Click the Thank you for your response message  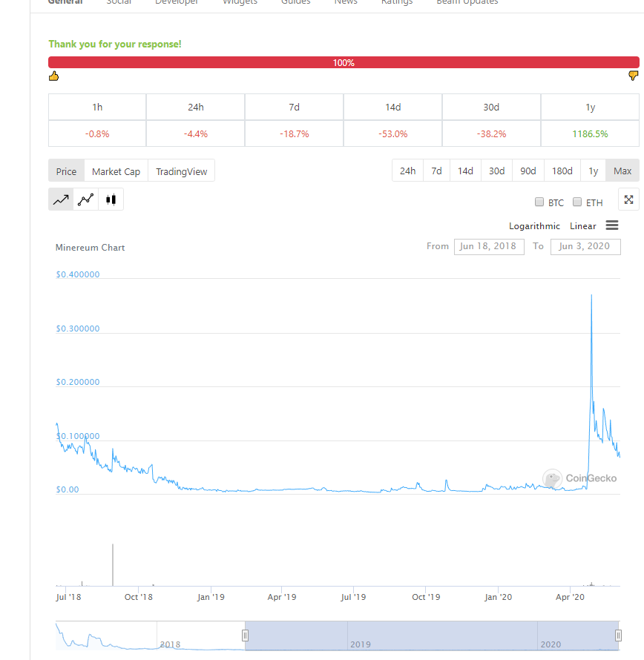click(x=115, y=44)
